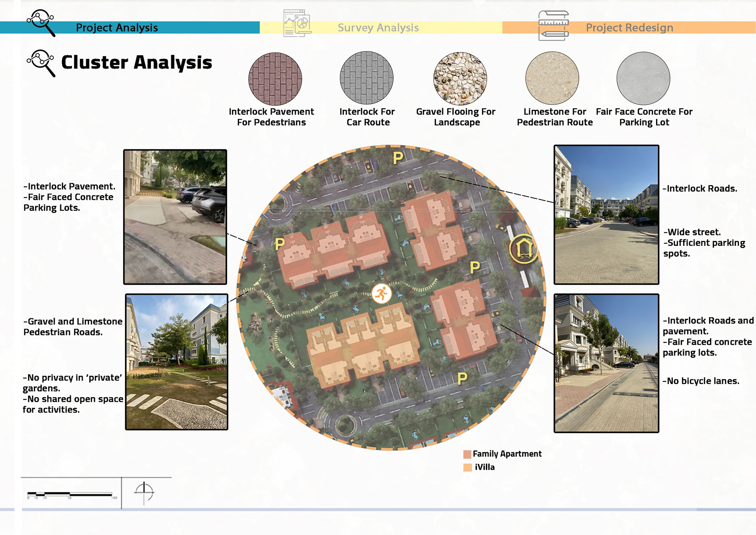Pick the Fair Face Concrete material circle
Image resolution: width=756 pixels, height=535 pixels.
tap(643, 78)
